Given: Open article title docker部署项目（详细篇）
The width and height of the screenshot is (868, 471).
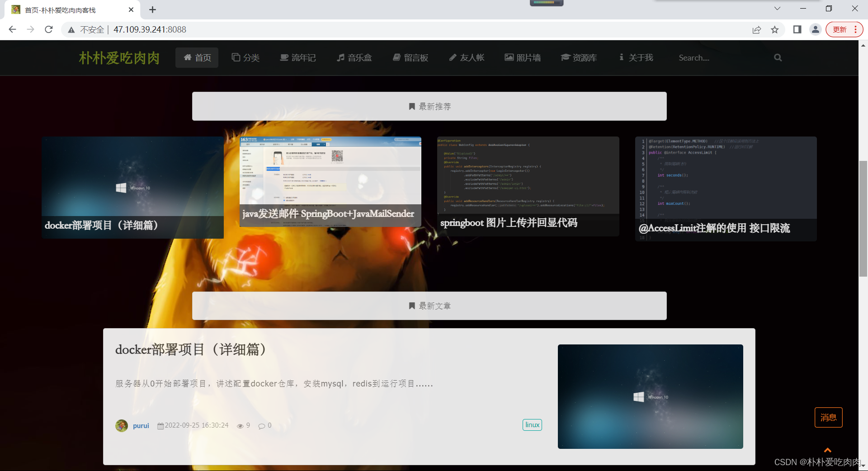Looking at the screenshot, I should click(x=192, y=349).
